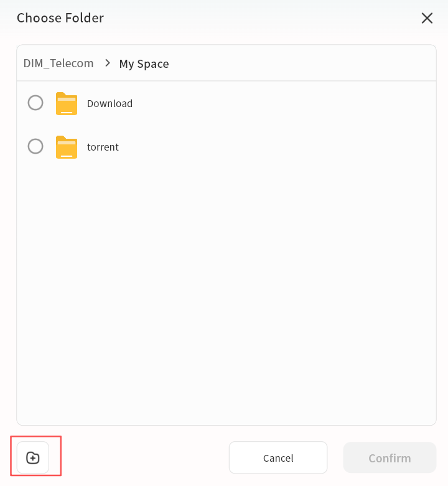Open the folder named Download
The width and height of the screenshot is (448, 486).
[x=110, y=103]
